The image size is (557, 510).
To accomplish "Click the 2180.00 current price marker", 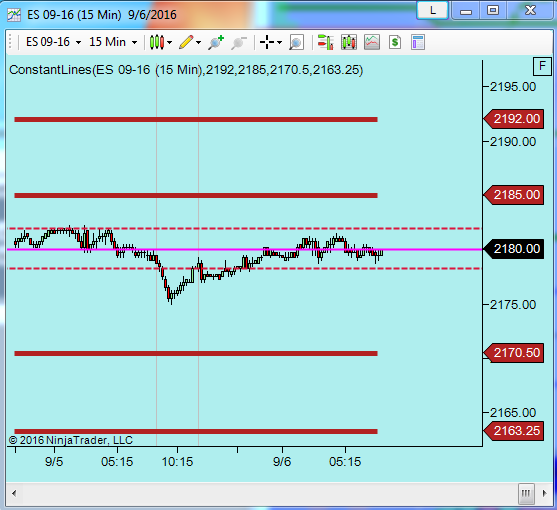I will point(514,249).
